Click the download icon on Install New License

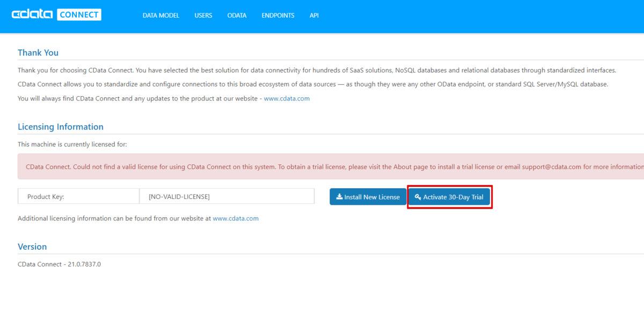click(x=339, y=197)
